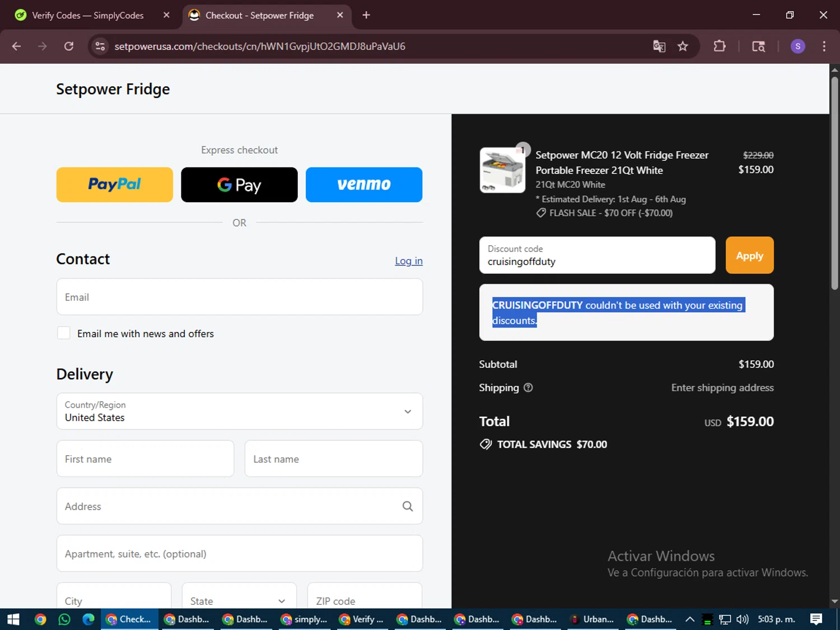Click the Shipping help question icon
The width and height of the screenshot is (840, 630).
tap(528, 388)
